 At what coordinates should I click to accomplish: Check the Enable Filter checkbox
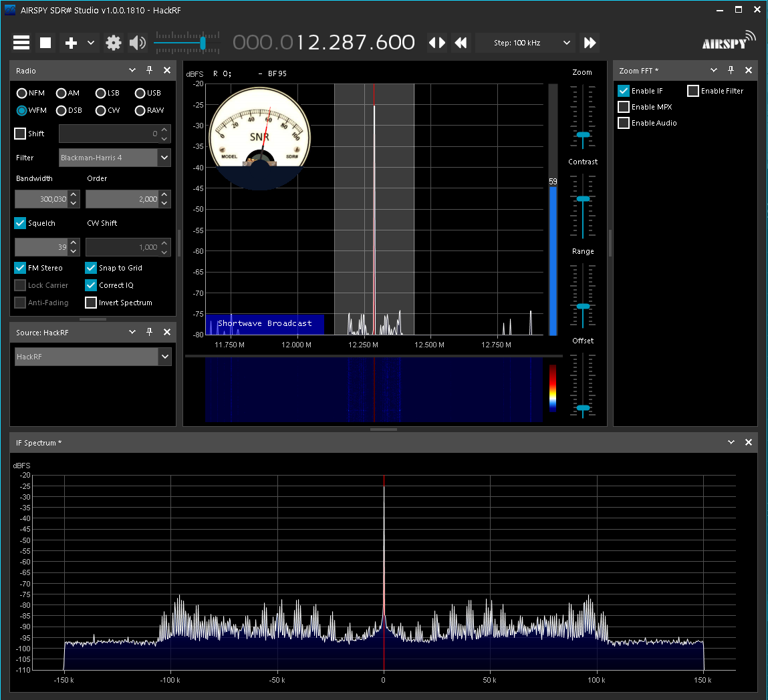(693, 91)
